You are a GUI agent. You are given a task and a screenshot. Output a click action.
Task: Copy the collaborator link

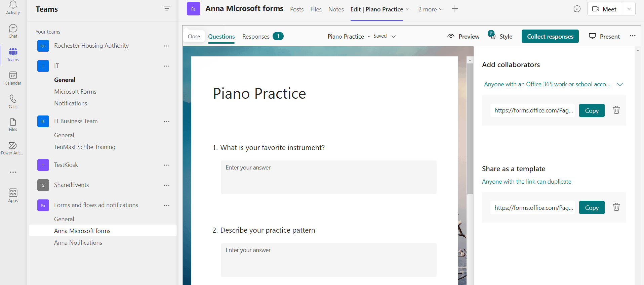pyautogui.click(x=592, y=110)
